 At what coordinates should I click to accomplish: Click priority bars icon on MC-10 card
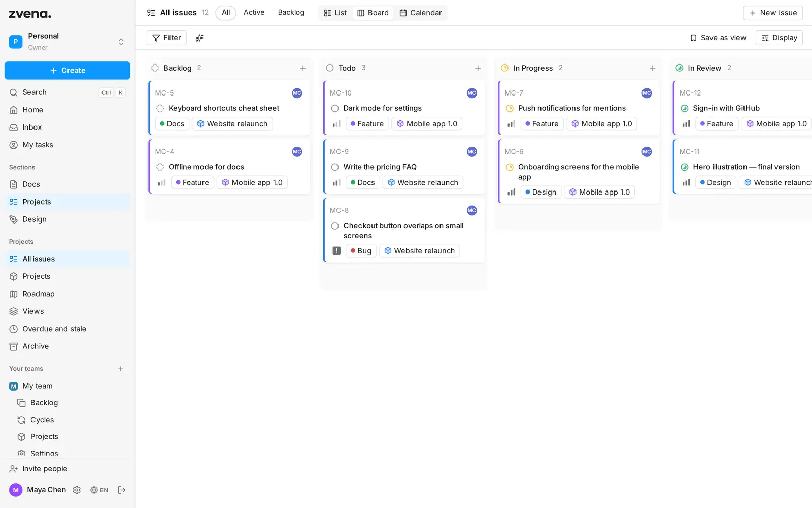tap(336, 124)
